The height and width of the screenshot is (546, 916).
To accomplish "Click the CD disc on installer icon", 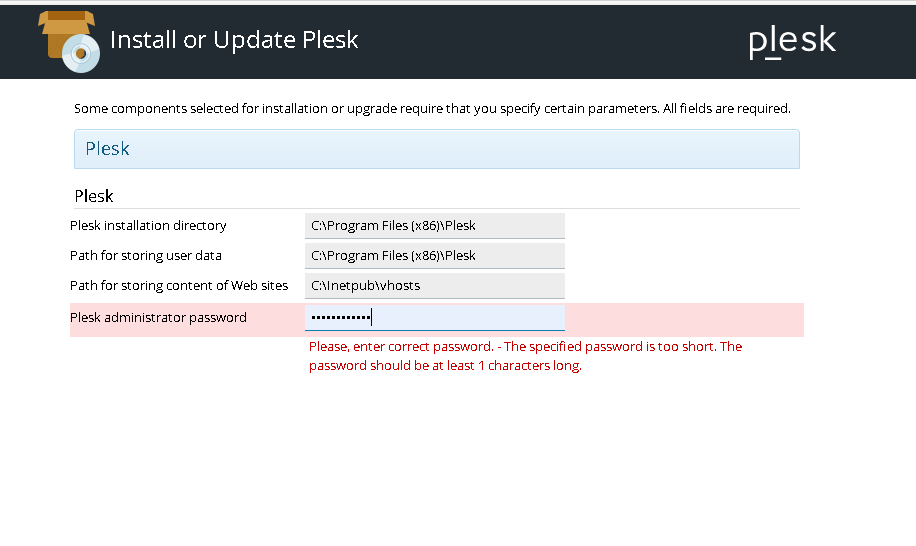I will coord(82,53).
